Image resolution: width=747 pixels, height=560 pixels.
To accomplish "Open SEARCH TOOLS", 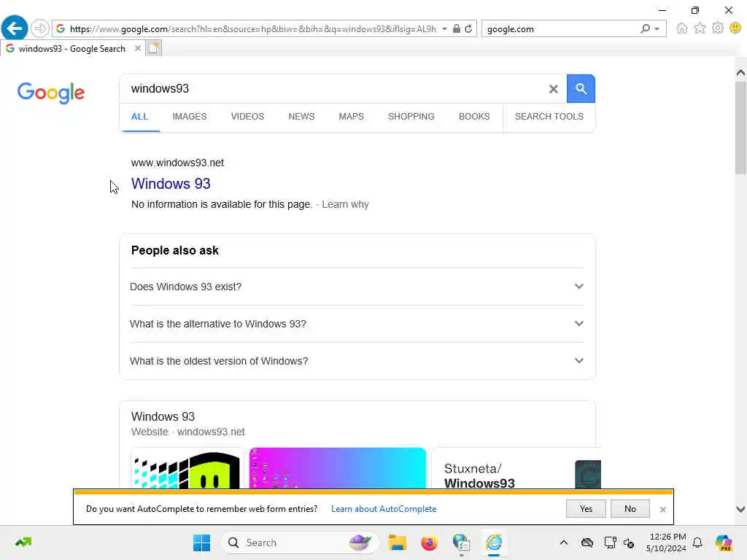I will [549, 117].
